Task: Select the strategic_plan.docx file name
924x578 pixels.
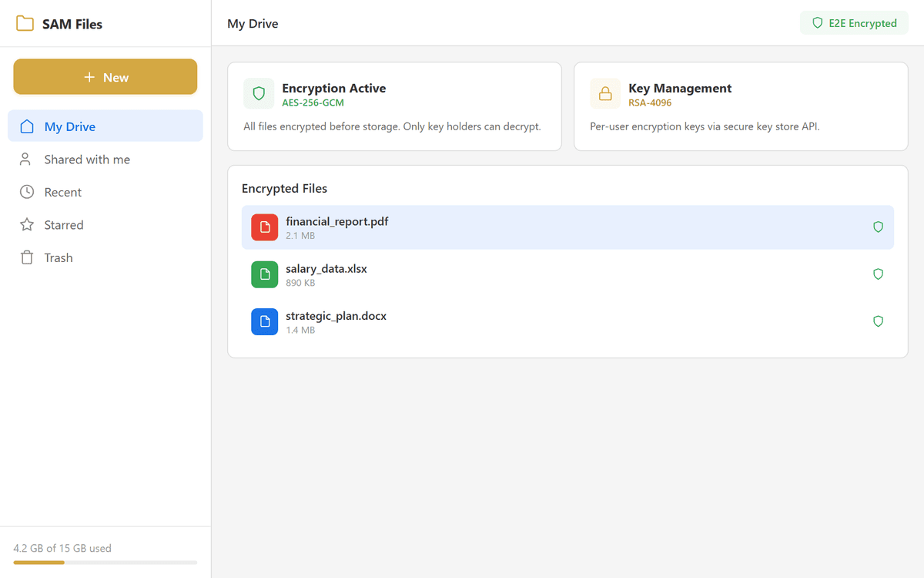Action: pos(336,316)
